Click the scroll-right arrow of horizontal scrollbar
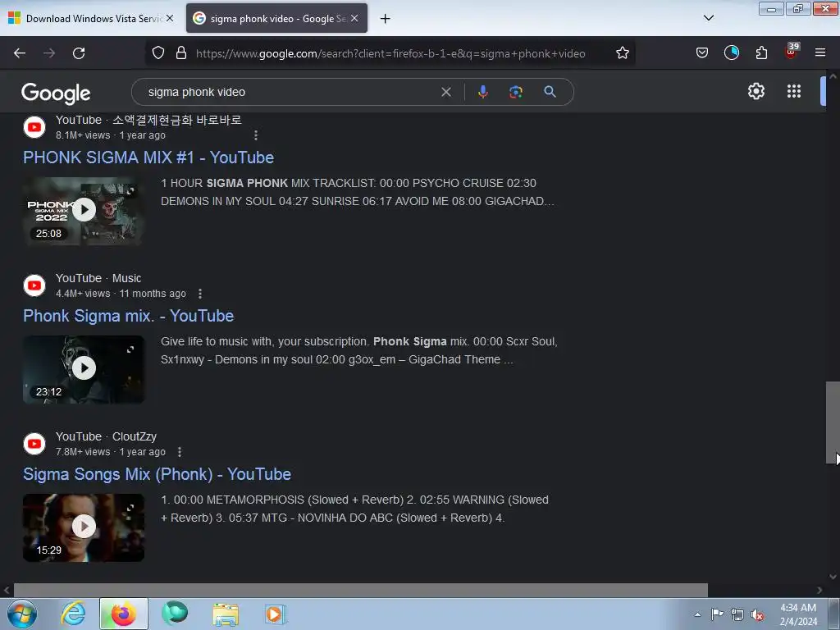840x630 pixels. 819,590
